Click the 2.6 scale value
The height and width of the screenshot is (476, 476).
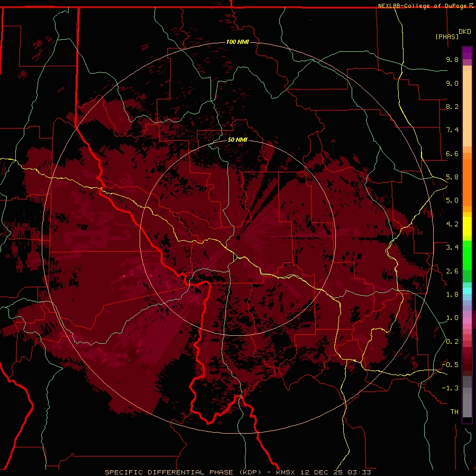click(x=452, y=271)
